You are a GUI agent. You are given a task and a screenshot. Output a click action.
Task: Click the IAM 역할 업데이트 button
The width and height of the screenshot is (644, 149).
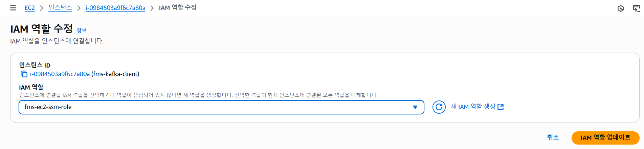click(x=605, y=138)
